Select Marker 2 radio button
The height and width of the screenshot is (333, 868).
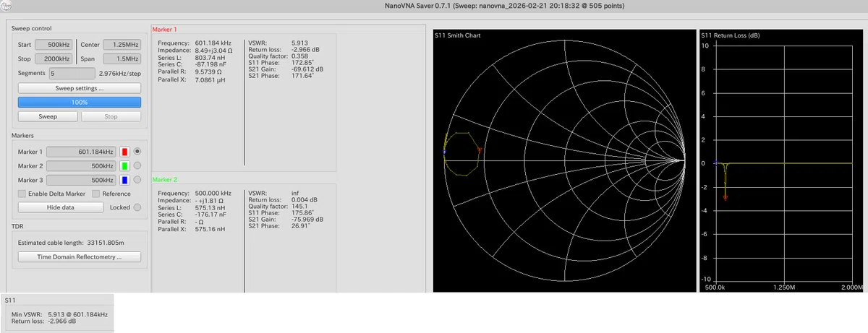(x=137, y=165)
